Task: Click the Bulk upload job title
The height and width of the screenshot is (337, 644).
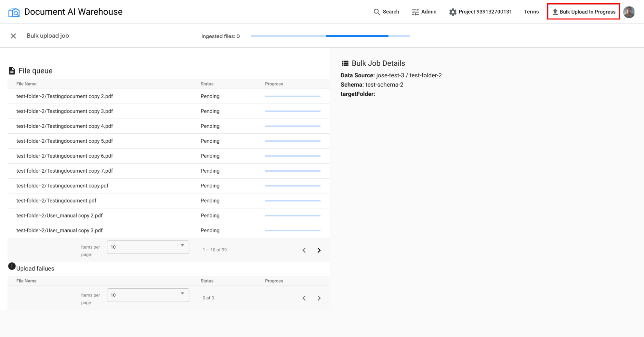Action: 48,36
